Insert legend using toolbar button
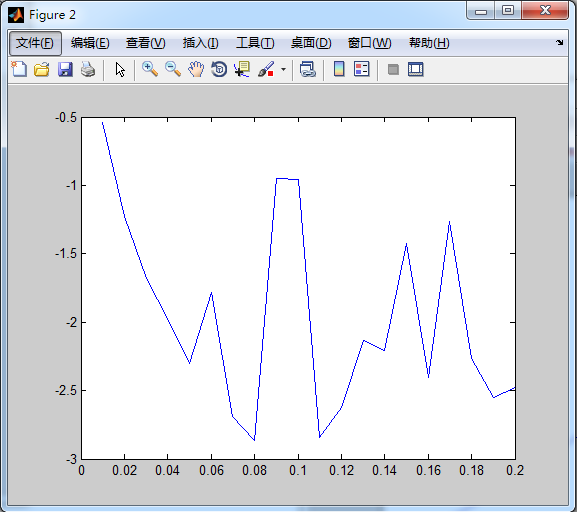 click(361, 69)
